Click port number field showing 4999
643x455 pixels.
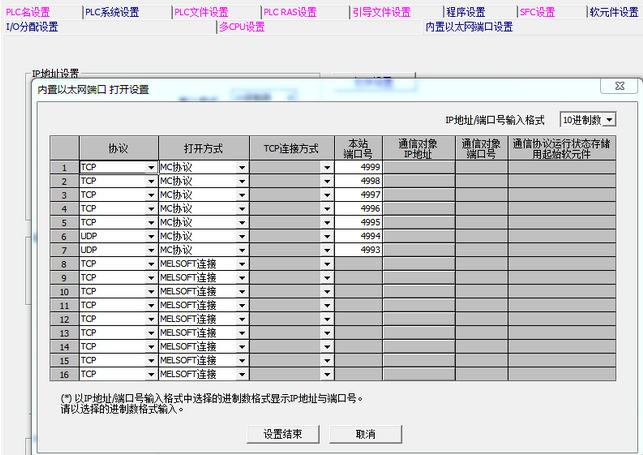click(x=359, y=167)
